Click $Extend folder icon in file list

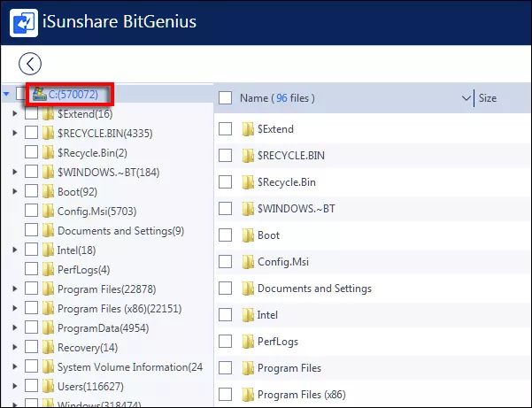(248, 129)
